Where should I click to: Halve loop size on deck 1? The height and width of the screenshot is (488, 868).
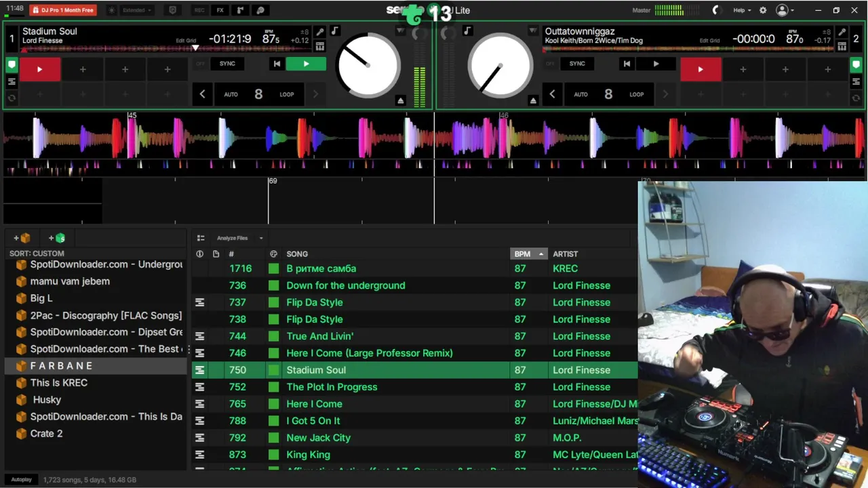click(x=202, y=94)
